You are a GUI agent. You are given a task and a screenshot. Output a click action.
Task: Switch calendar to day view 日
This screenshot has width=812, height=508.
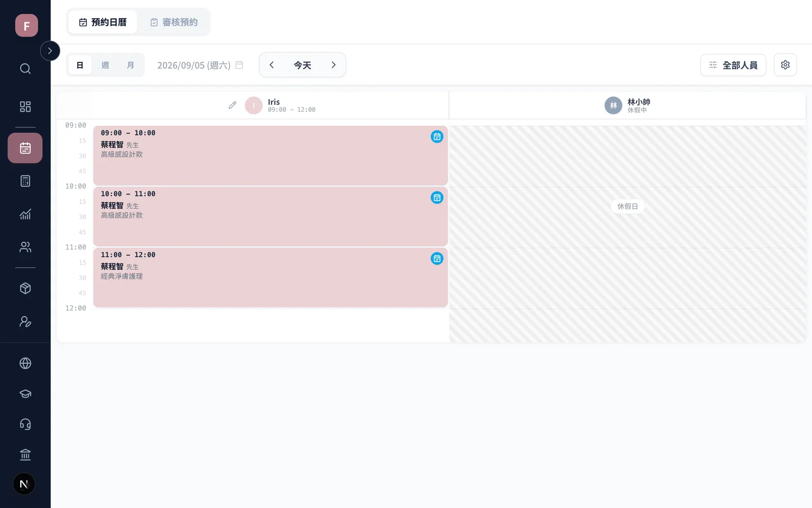(80, 65)
